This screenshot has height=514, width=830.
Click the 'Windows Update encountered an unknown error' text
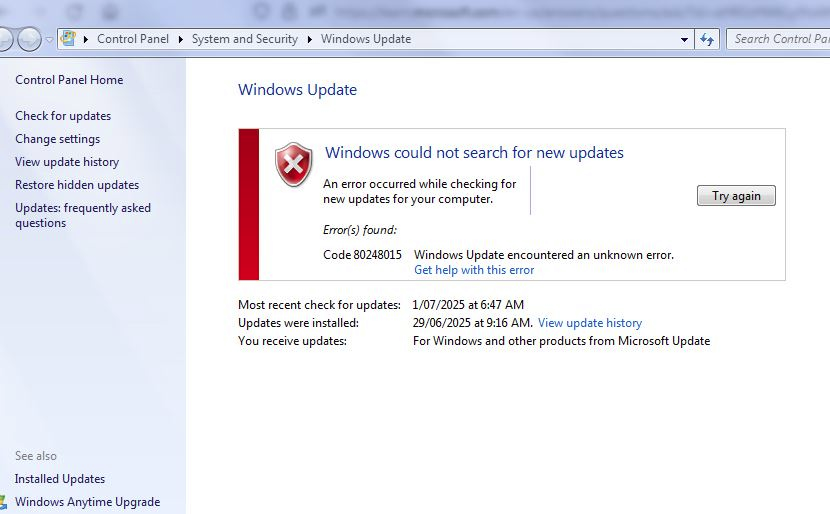[544, 255]
